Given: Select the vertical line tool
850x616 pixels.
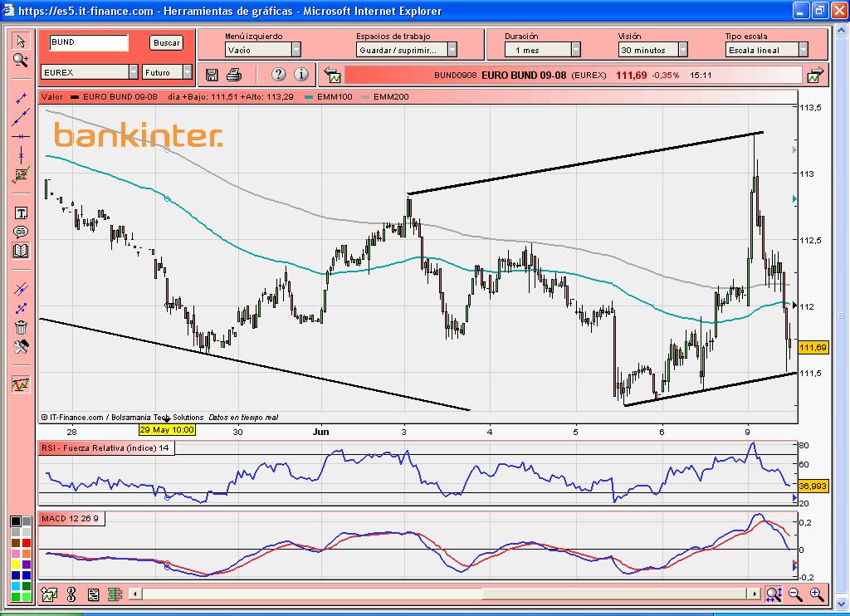Looking at the screenshot, I should (21, 155).
